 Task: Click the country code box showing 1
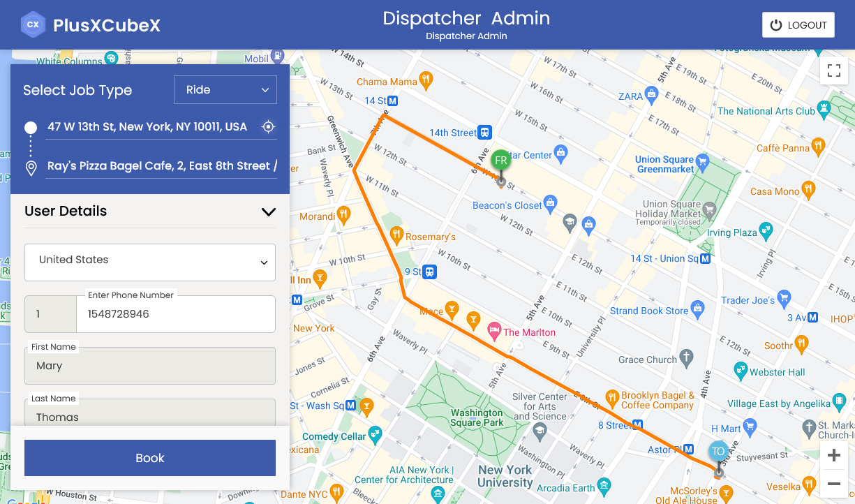[x=50, y=314]
